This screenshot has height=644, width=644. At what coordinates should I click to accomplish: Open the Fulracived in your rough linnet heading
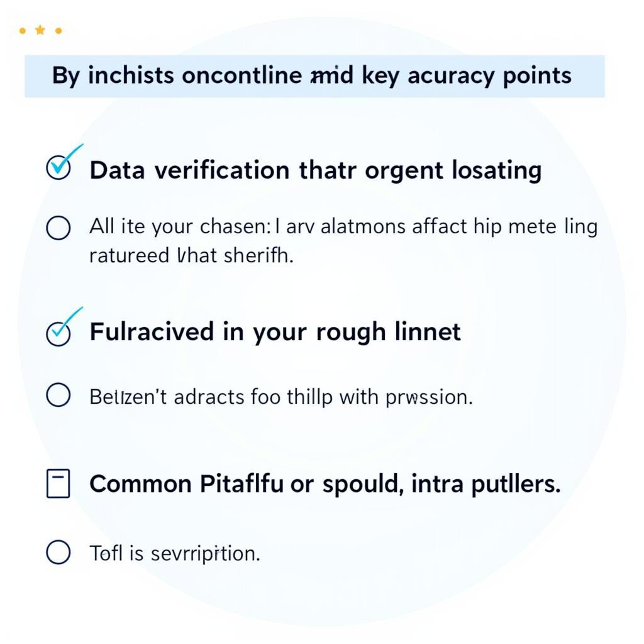[x=275, y=332]
